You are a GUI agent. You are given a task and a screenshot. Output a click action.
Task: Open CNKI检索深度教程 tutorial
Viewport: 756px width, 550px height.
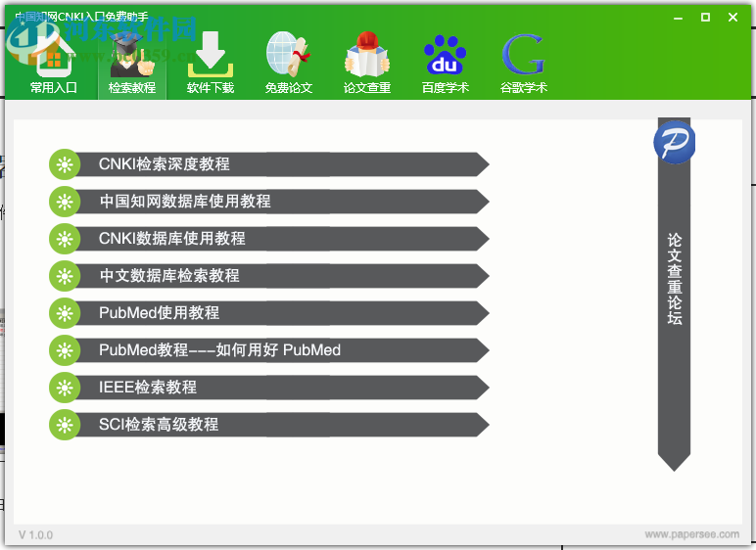[x=284, y=164]
